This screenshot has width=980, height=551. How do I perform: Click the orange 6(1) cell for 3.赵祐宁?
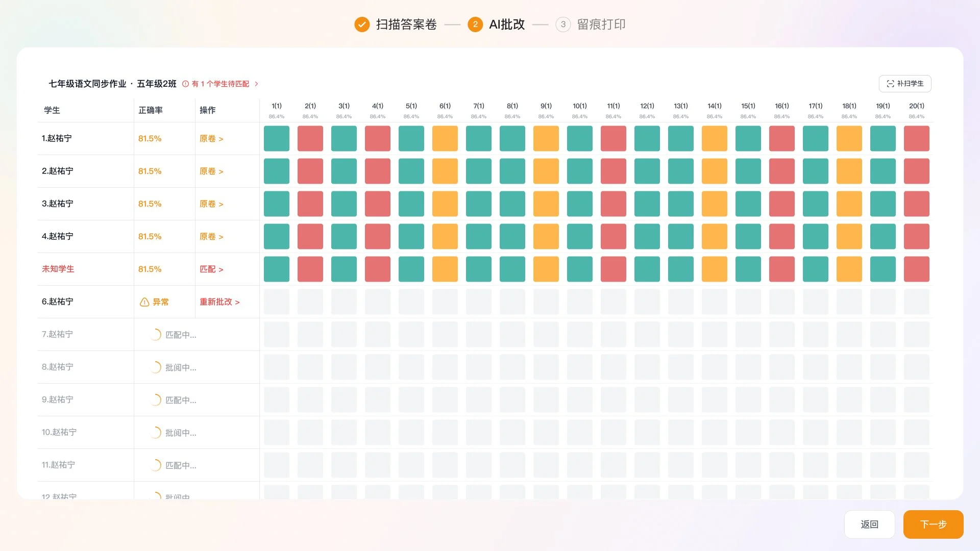445,204
